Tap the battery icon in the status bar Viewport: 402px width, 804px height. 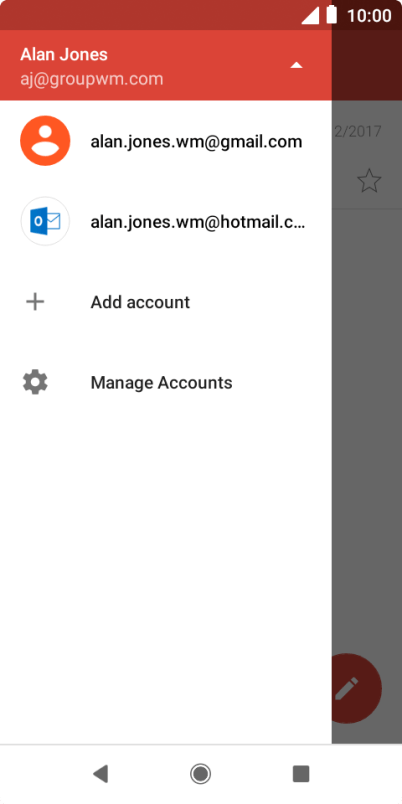tap(332, 15)
